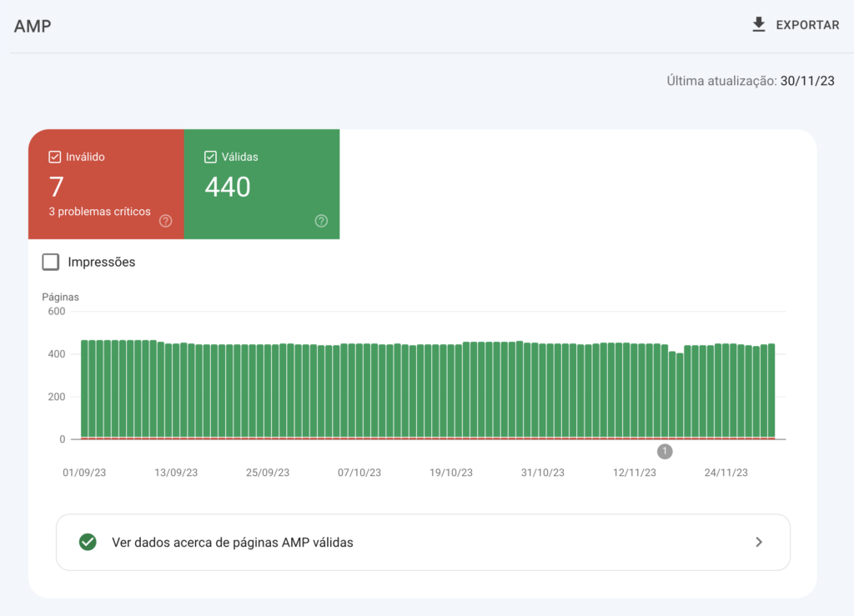This screenshot has width=854, height=616.
Task: Click the Última atualização: 30/11/23 date text
Action: click(751, 81)
